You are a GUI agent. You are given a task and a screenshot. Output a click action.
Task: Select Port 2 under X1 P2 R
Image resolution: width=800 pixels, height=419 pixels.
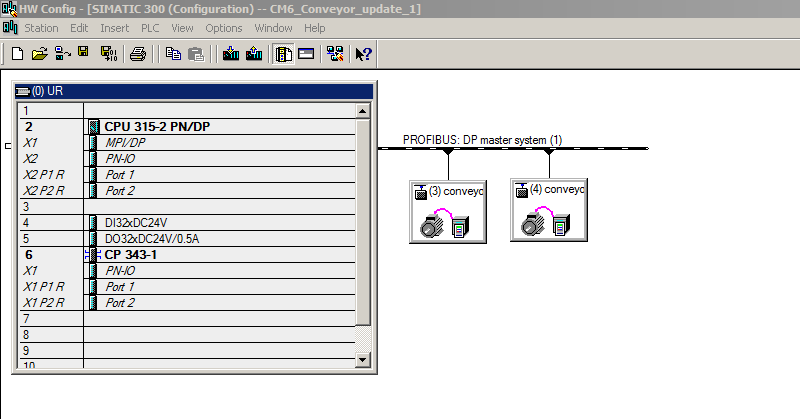pyautogui.click(x=187, y=303)
